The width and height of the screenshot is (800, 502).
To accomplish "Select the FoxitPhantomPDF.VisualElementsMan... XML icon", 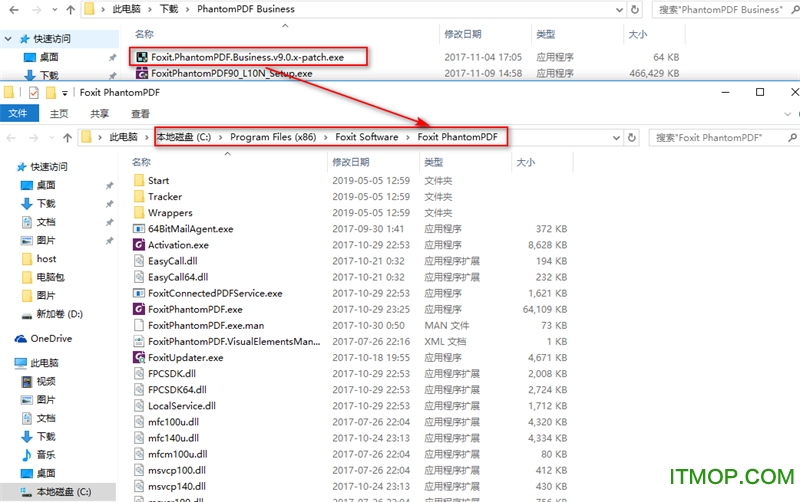I will (139, 341).
